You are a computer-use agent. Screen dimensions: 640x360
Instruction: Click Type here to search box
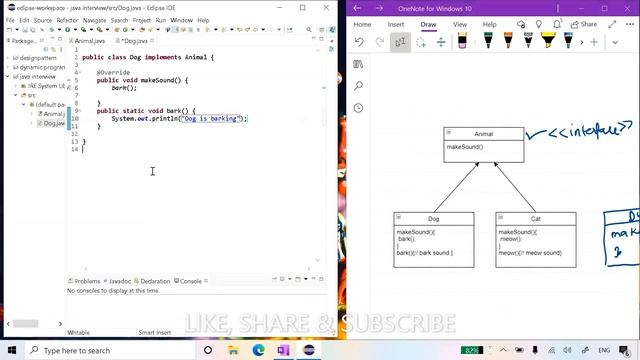coord(109,350)
